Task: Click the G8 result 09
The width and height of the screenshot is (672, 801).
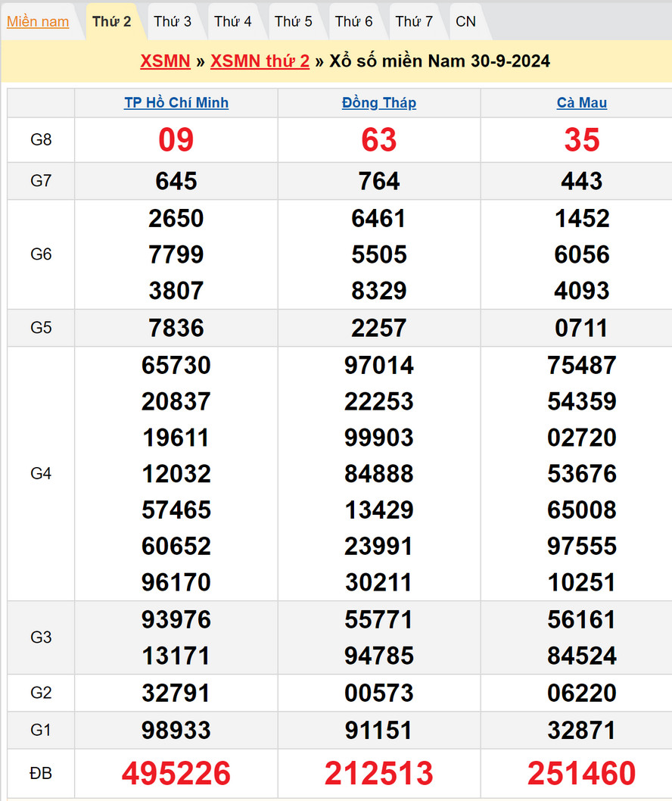Action: pos(176,140)
